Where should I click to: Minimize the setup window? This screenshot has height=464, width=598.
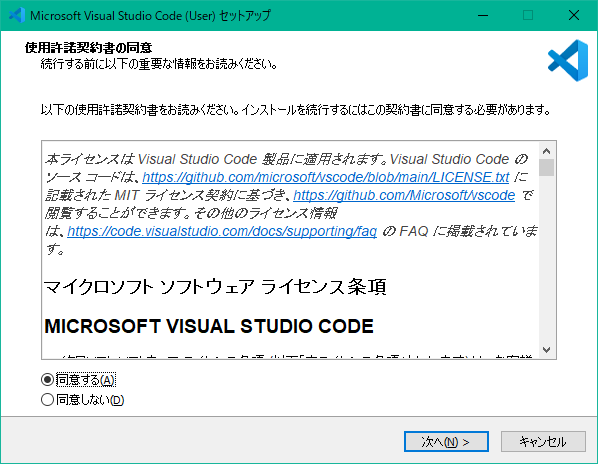pyautogui.click(x=483, y=15)
